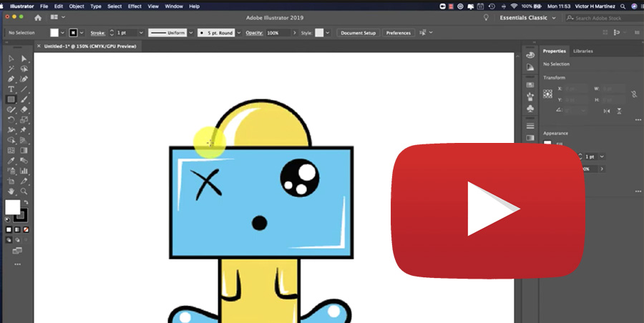
Task: Select the Slice tool
Action: [x=24, y=181]
